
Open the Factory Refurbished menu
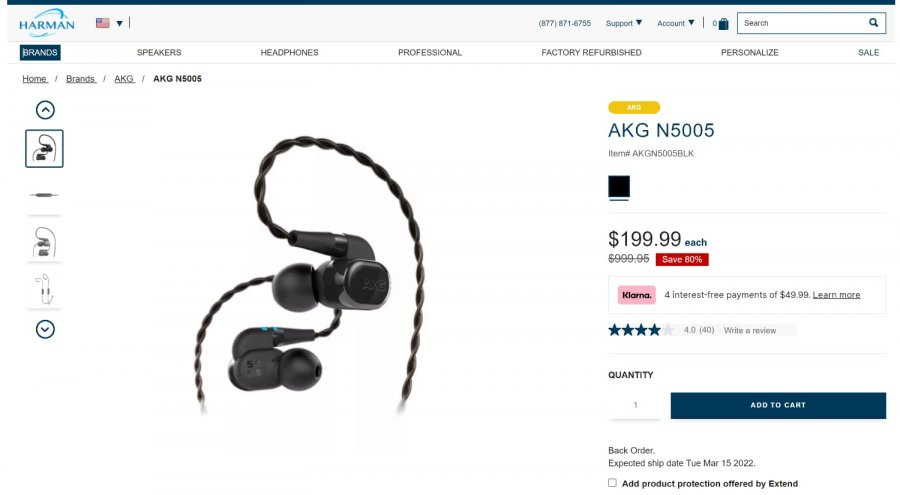click(591, 52)
